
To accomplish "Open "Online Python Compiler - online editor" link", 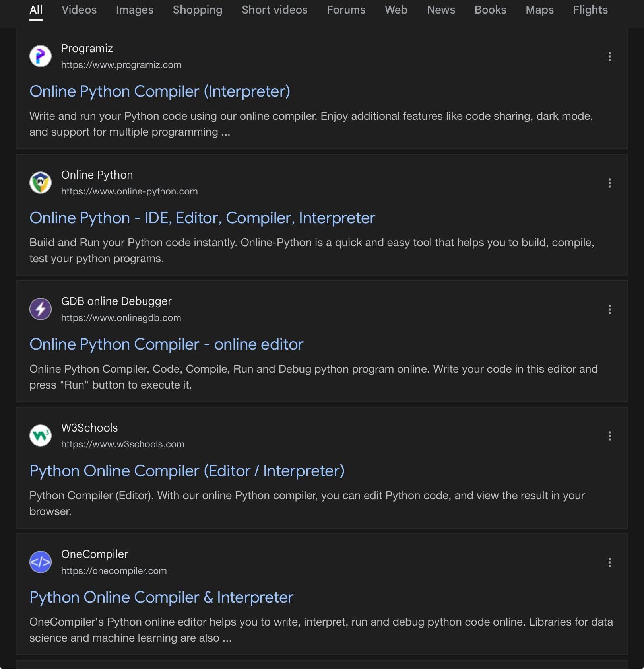I will 166,344.
